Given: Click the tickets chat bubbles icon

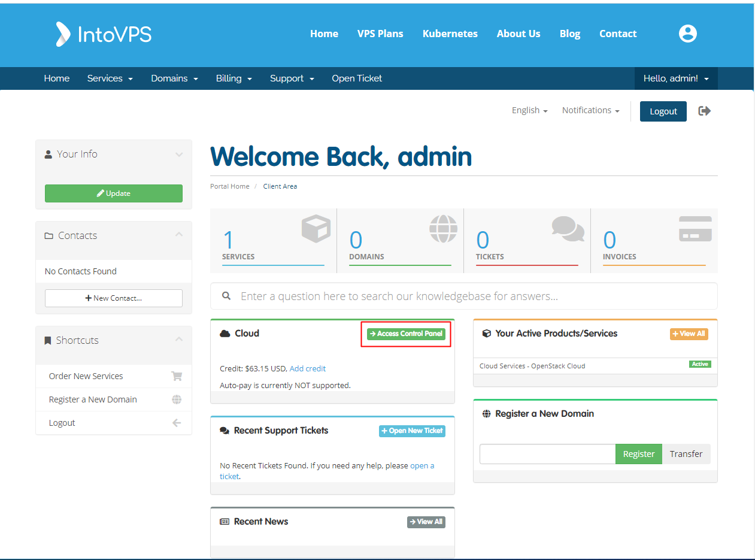Looking at the screenshot, I should 568,229.
